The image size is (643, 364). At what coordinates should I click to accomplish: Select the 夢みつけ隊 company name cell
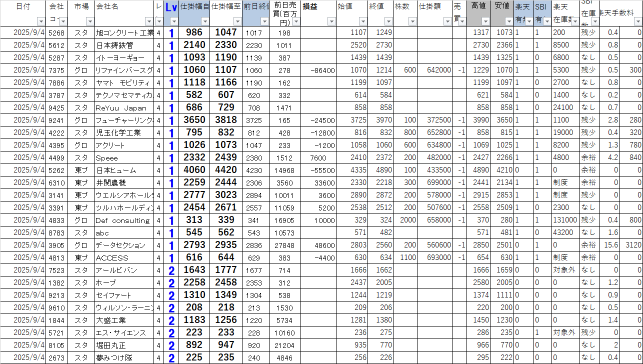(x=124, y=357)
